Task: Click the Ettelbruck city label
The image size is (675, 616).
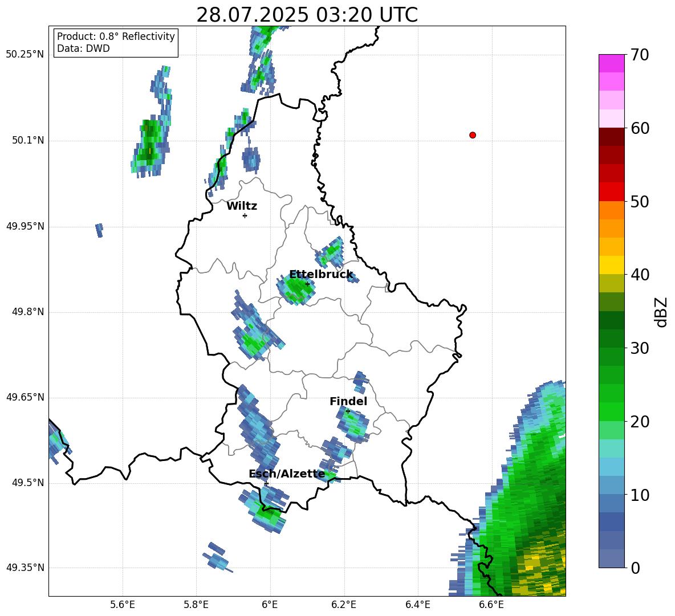Action: click(321, 274)
